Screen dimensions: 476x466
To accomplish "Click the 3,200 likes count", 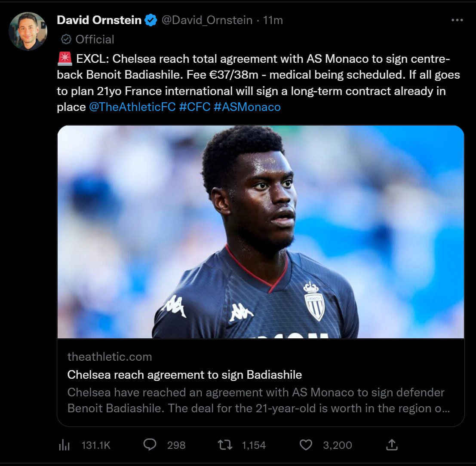I will coord(337,445).
